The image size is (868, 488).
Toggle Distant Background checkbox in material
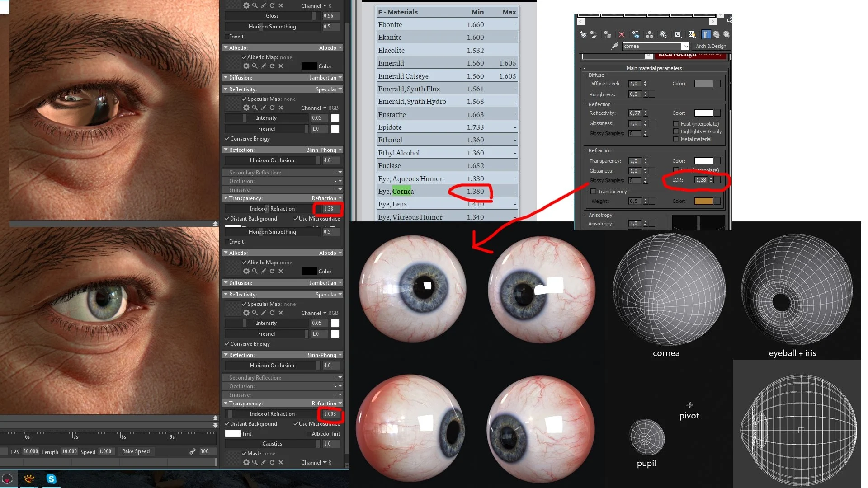tap(226, 219)
